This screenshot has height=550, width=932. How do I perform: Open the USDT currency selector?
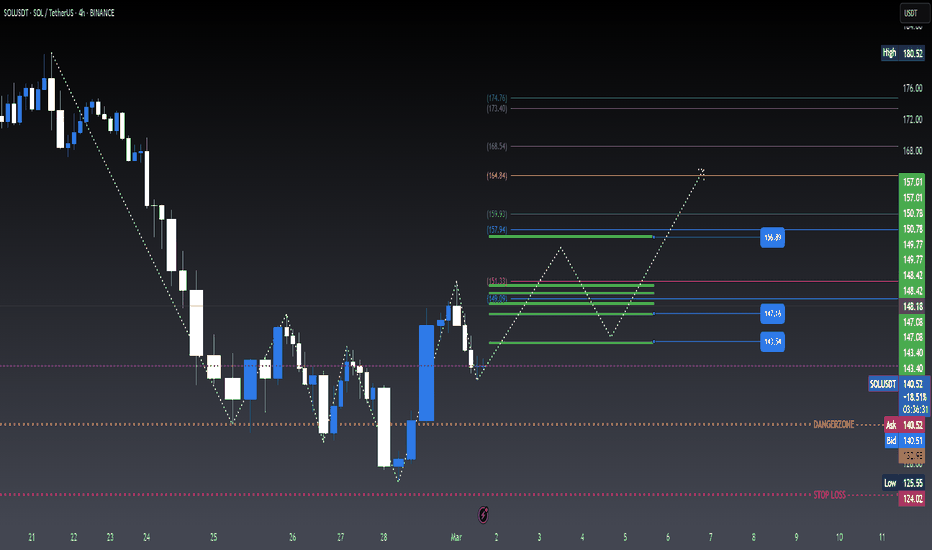click(913, 13)
